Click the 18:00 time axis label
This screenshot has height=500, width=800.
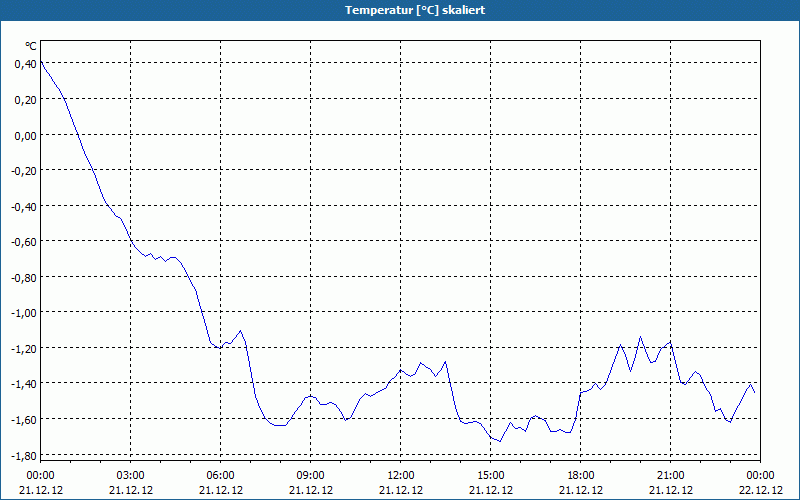pos(581,476)
